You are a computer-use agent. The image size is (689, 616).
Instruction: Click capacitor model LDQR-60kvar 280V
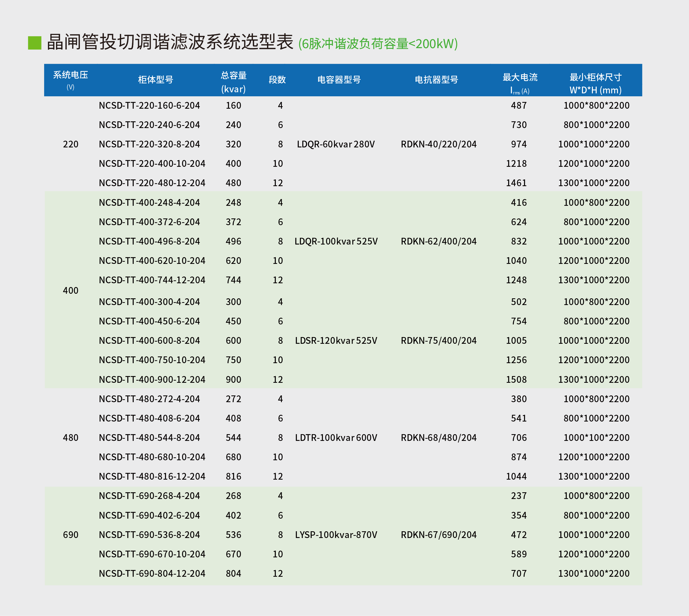coord(336,144)
